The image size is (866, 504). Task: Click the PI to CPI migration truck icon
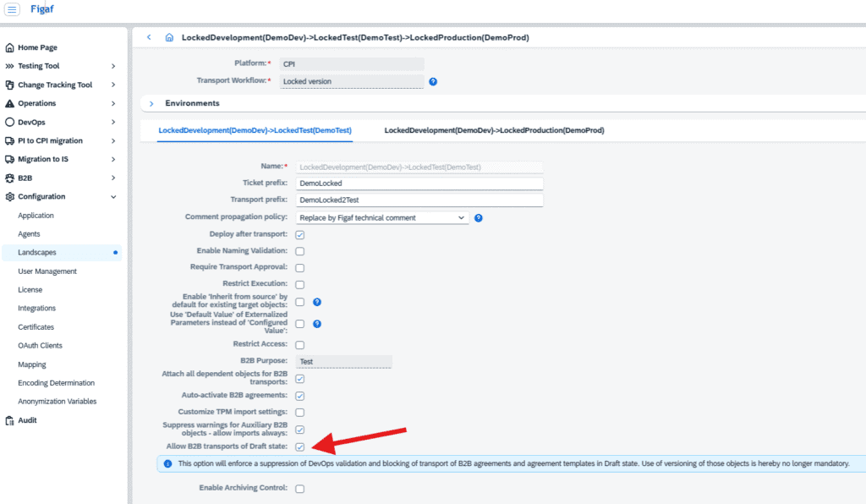point(9,140)
